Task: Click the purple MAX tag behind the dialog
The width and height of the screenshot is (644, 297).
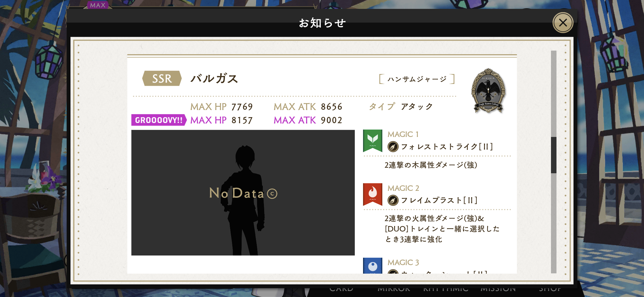Action: (x=98, y=5)
